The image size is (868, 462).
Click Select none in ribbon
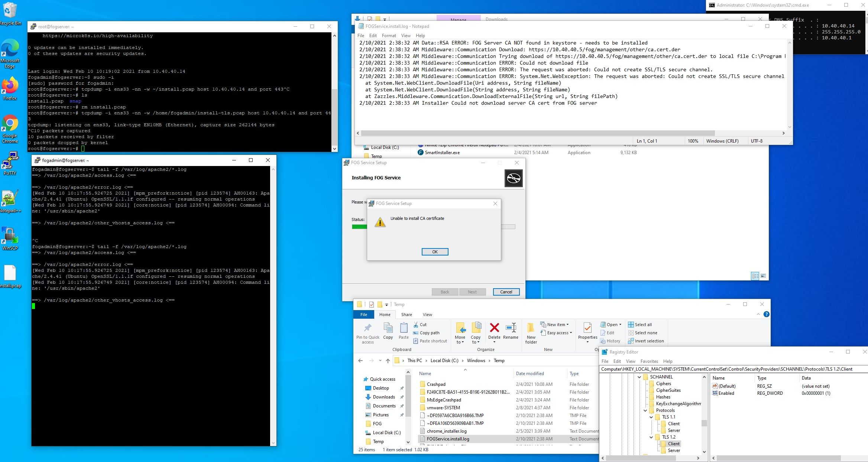tap(642, 333)
